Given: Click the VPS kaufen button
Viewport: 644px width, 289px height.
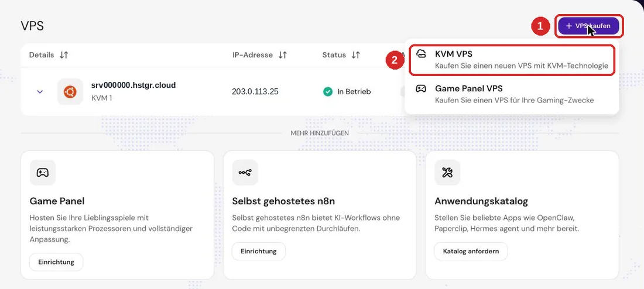Looking at the screenshot, I should [x=588, y=26].
